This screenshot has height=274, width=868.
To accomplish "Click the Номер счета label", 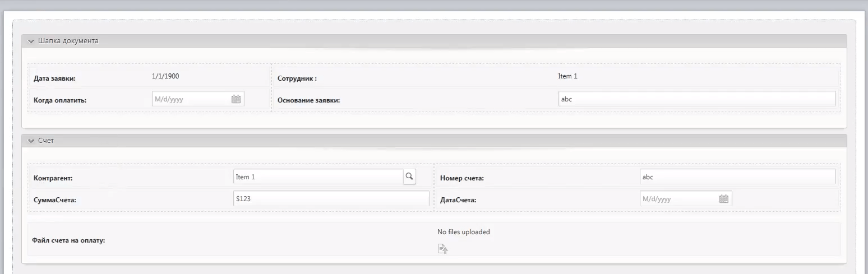I will point(462,178).
